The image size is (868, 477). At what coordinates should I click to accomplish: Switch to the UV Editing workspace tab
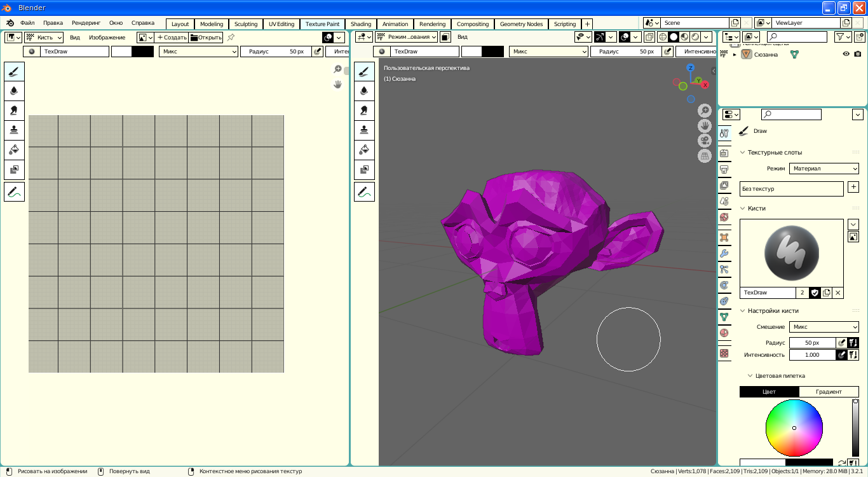pos(281,24)
